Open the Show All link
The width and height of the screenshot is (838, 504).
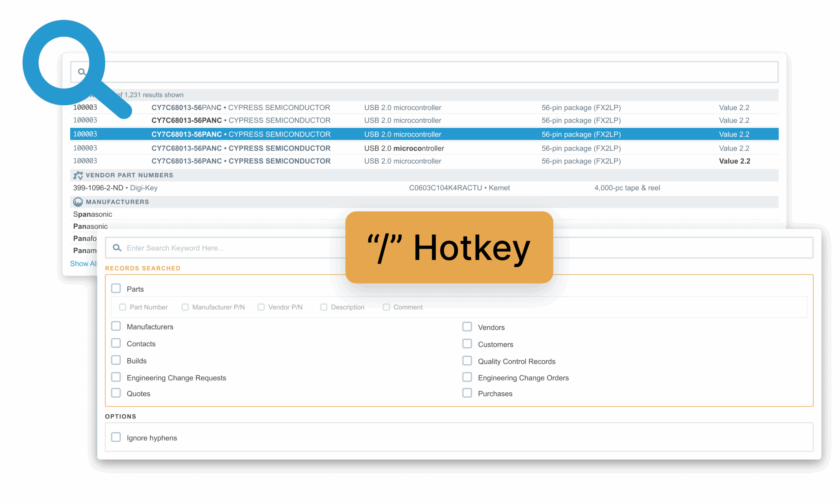point(83,263)
